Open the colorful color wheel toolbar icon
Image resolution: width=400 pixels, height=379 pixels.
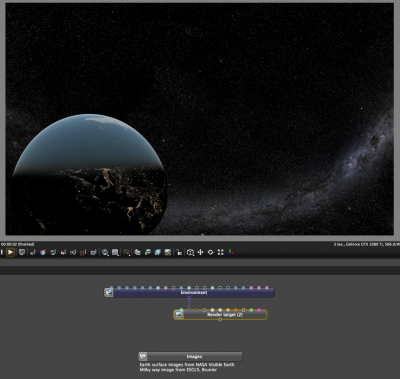[43, 252]
